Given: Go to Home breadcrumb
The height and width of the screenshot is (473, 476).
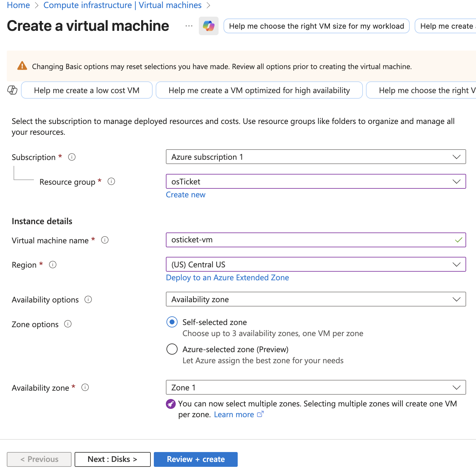Looking at the screenshot, I should 18,5.
